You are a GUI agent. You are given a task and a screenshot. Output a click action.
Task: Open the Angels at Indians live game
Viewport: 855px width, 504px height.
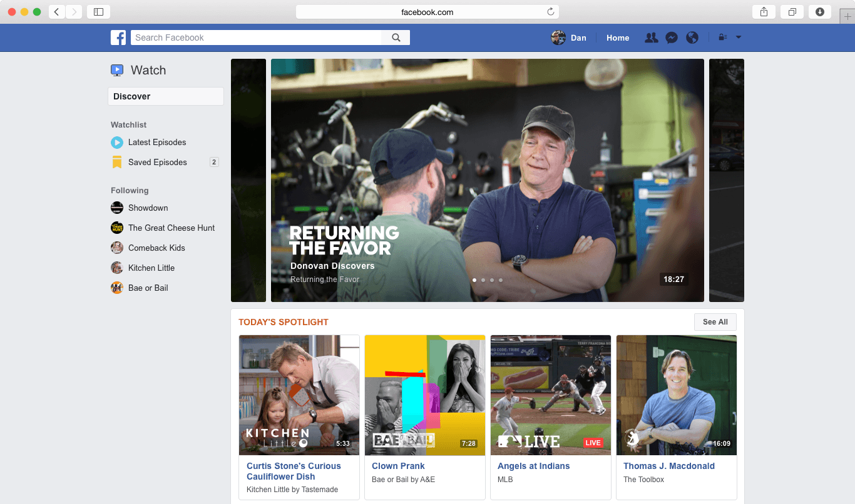pos(533,466)
